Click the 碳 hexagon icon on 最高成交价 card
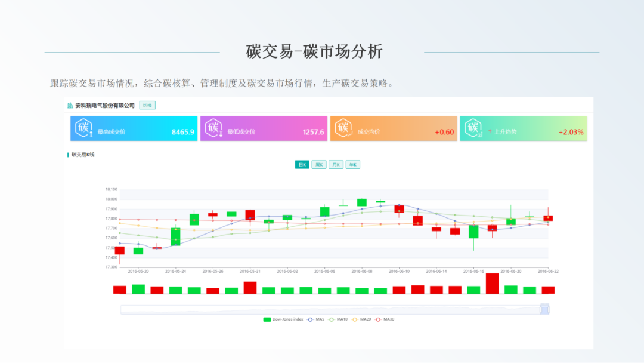 pyautogui.click(x=83, y=128)
